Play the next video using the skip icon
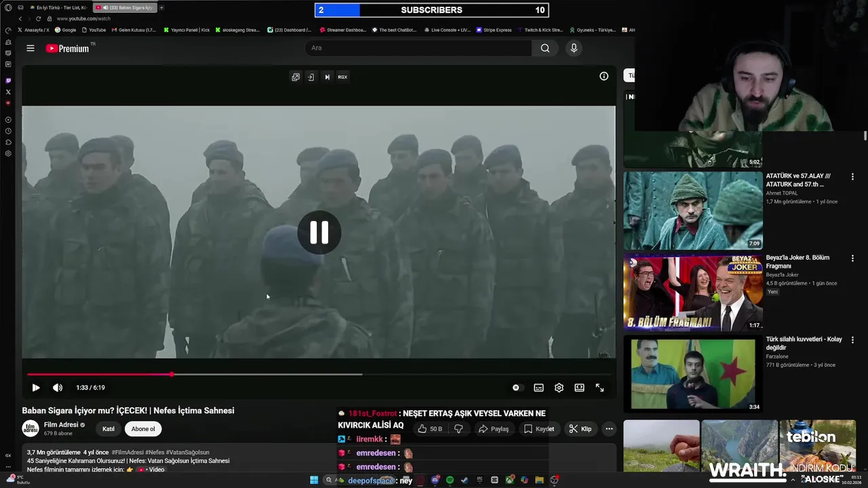This screenshot has width=868, height=488. 327,77
